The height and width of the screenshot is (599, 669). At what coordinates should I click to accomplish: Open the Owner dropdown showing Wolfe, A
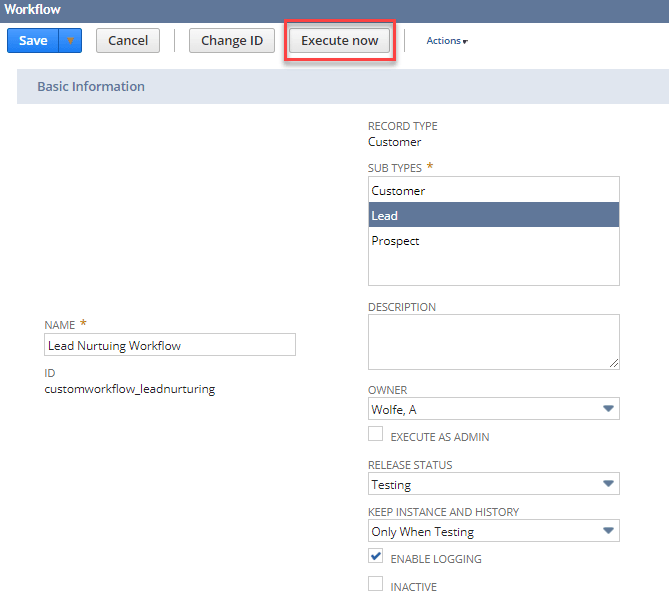494,409
